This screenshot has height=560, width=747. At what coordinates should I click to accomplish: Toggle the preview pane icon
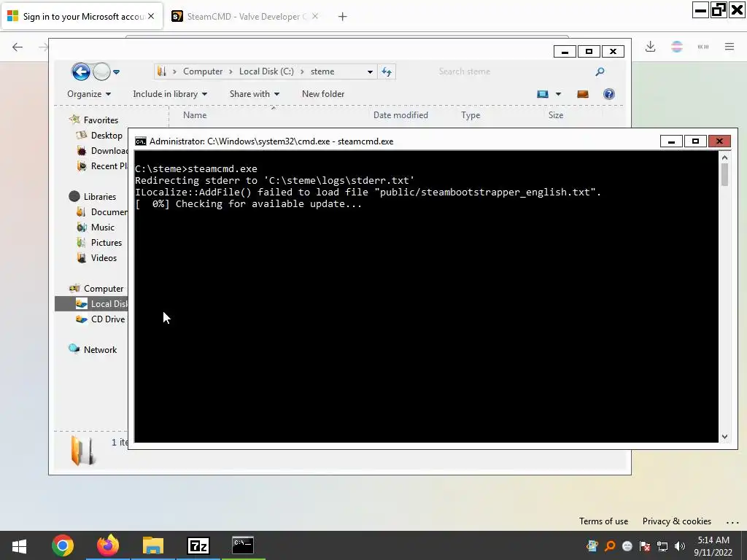(583, 94)
